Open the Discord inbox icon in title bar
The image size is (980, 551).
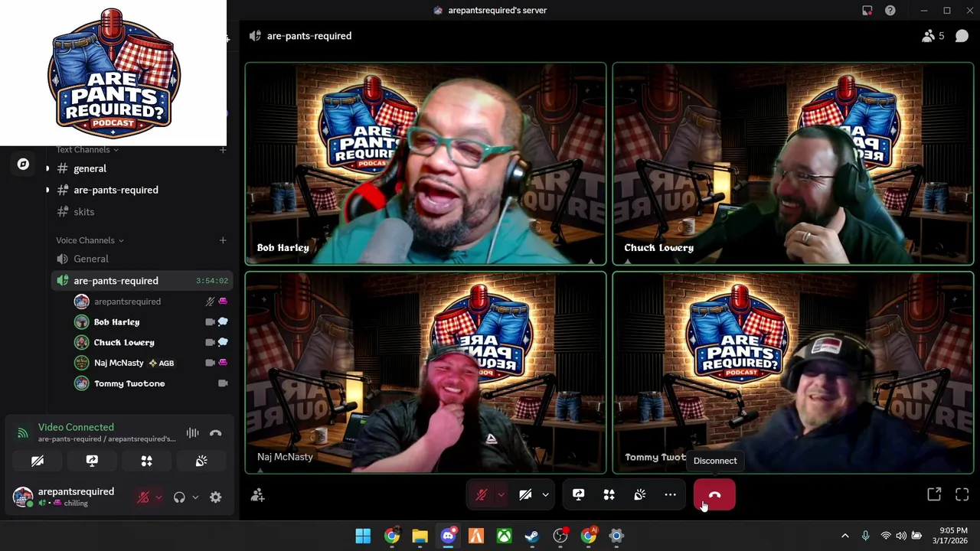point(867,11)
